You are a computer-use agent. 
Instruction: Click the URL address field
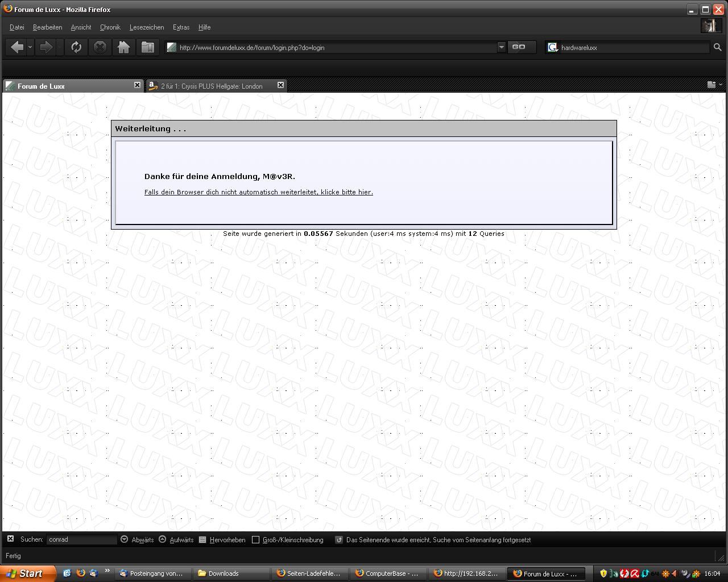pos(336,48)
